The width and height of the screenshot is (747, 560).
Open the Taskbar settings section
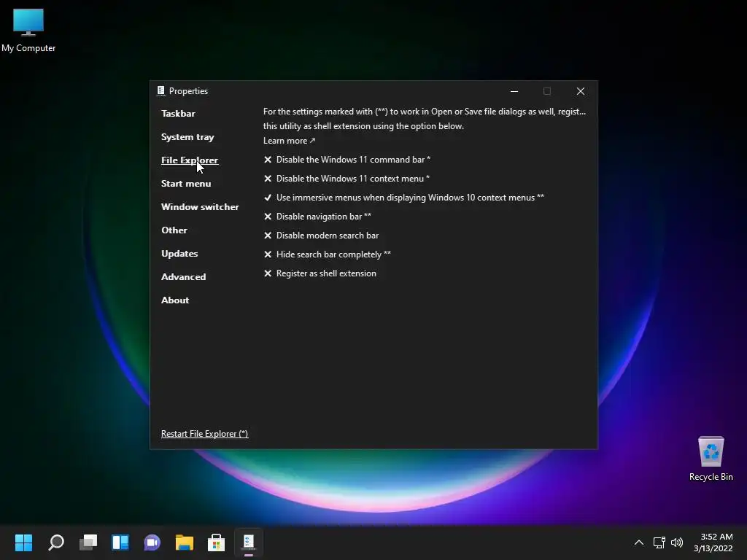(178, 113)
